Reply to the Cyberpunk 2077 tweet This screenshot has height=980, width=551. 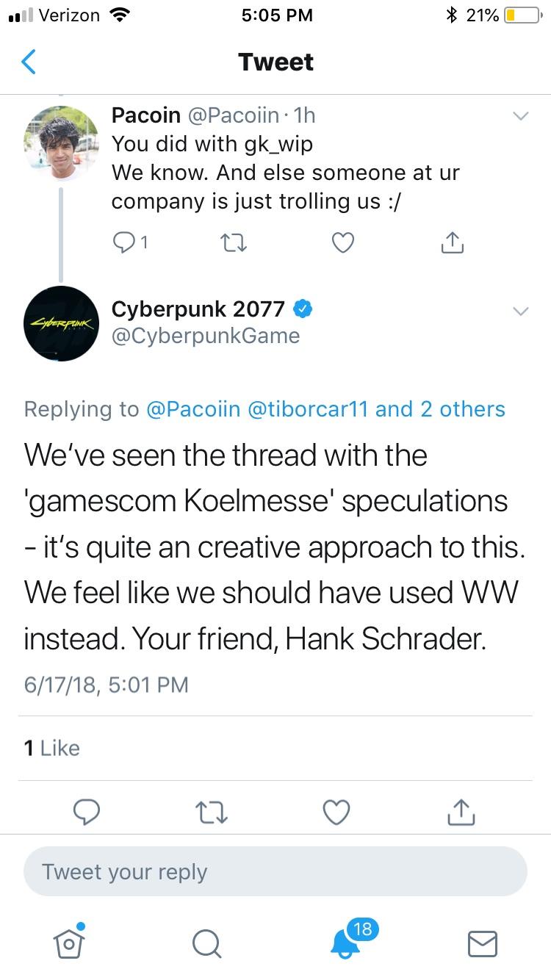click(87, 811)
